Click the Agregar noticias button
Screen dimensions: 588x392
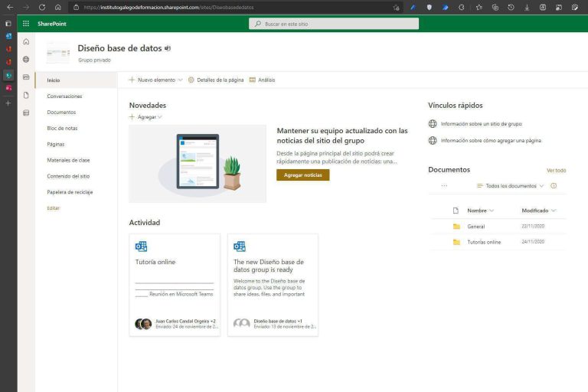click(302, 175)
